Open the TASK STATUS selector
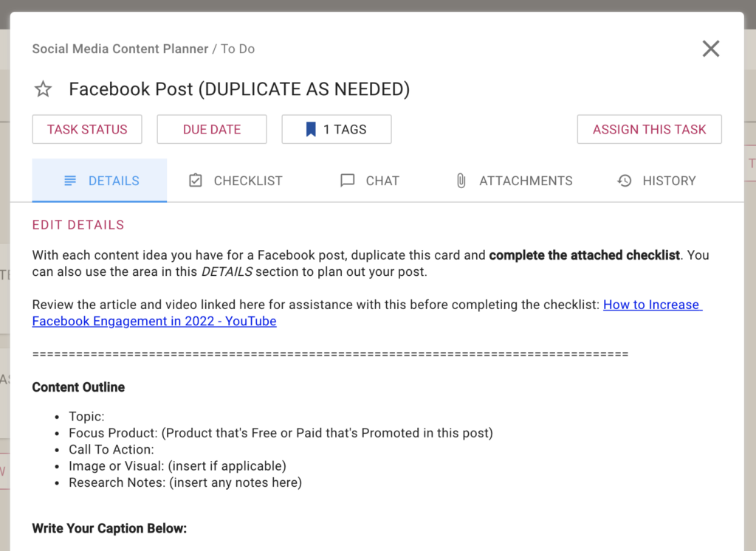This screenshot has width=756, height=551. pyautogui.click(x=87, y=129)
